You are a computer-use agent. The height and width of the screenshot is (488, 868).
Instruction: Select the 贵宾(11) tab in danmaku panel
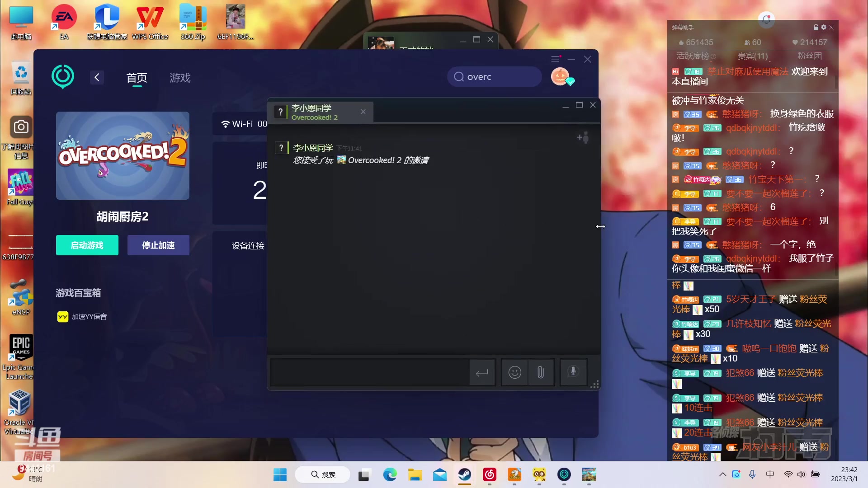tap(753, 56)
